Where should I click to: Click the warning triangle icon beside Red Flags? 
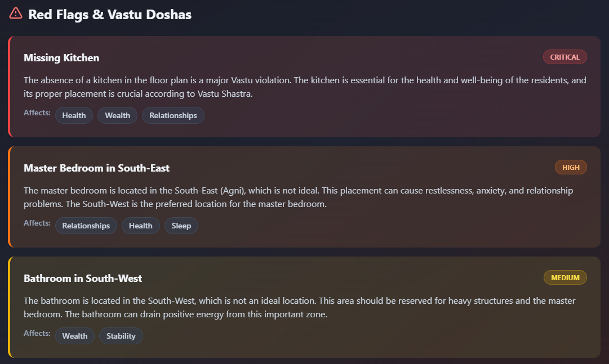tap(16, 13)
